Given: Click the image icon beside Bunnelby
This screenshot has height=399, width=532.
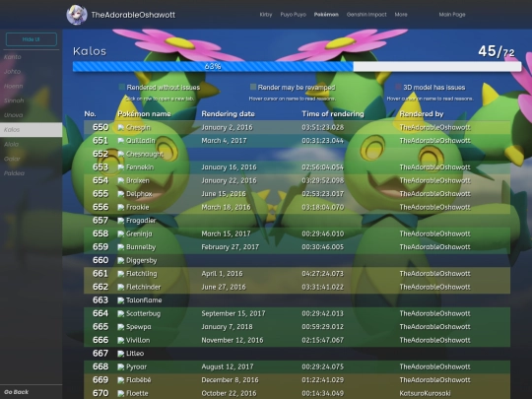Looking at the screenshot, I should [x=121, y=247].
